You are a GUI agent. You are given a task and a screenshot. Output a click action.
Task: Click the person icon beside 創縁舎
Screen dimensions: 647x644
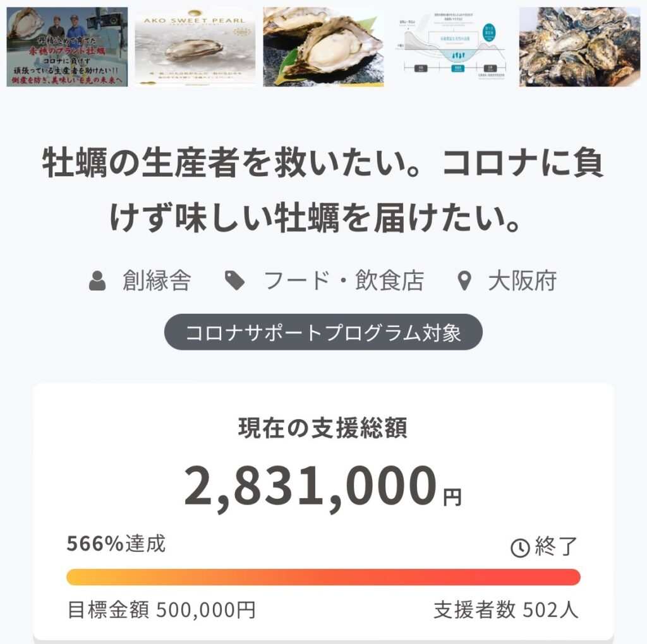(x=97, y=281)
